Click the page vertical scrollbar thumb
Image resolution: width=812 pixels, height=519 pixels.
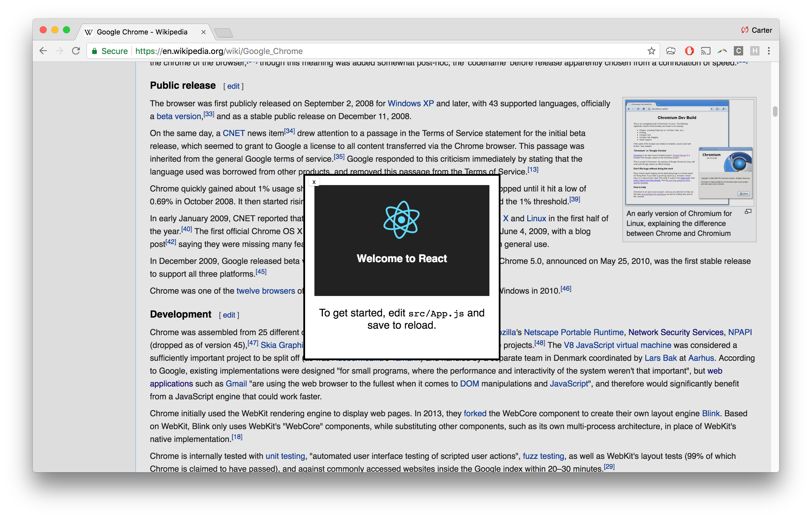(775, 111)
